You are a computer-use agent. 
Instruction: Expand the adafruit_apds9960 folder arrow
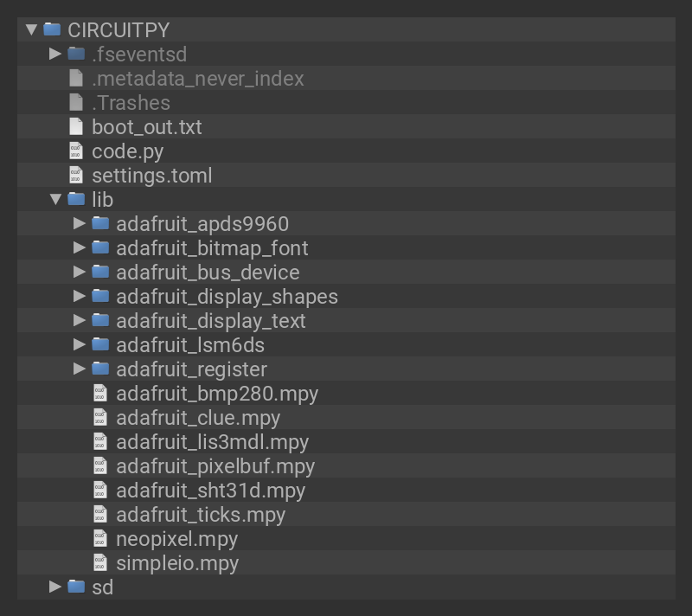point(80,223)
